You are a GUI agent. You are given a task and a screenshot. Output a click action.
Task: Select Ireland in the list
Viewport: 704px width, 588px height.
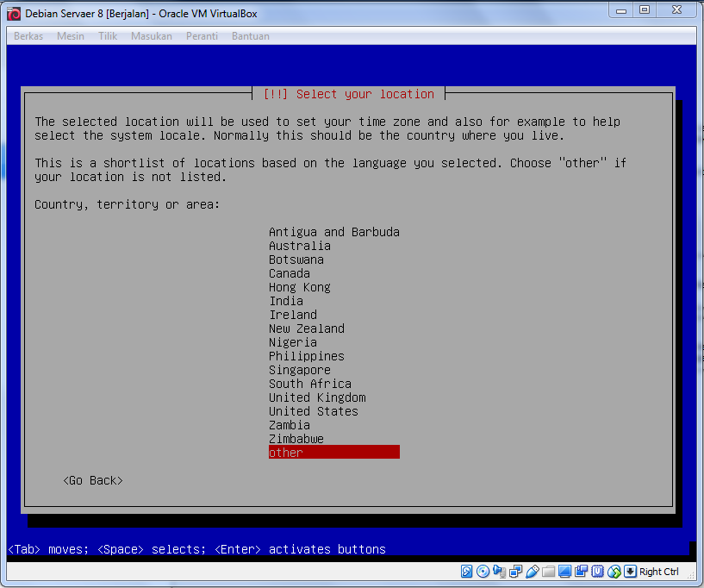pyautogui.click(x=334, y=315)
